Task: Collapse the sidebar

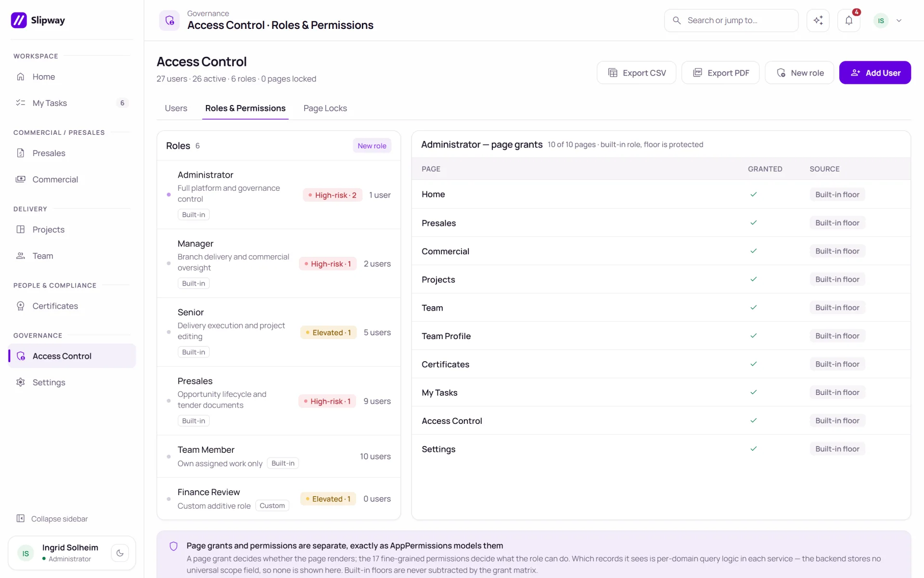Action: pos(52,519)
